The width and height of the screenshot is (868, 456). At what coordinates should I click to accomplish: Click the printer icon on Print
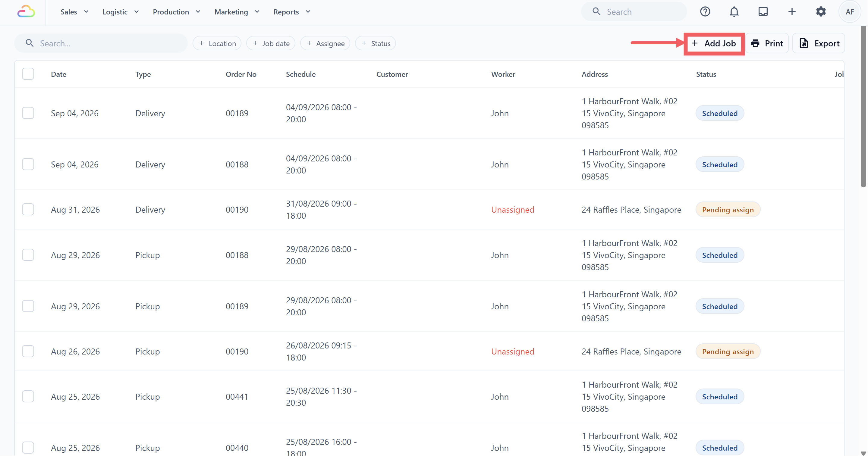click(x=756, y=43)
